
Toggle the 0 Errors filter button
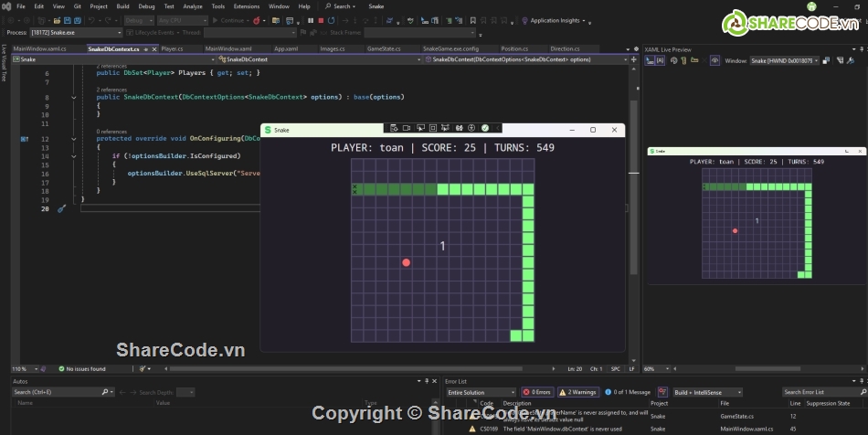coord(537,392)
